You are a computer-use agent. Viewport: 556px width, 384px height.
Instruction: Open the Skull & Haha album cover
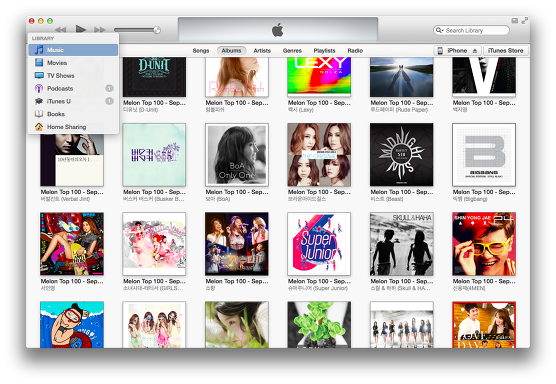401,244
